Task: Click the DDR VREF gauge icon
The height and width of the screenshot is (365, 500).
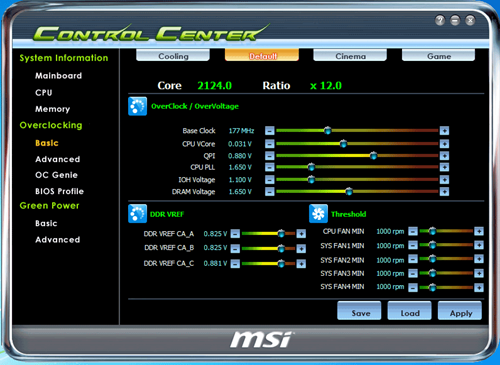Action: pos(137,214)
